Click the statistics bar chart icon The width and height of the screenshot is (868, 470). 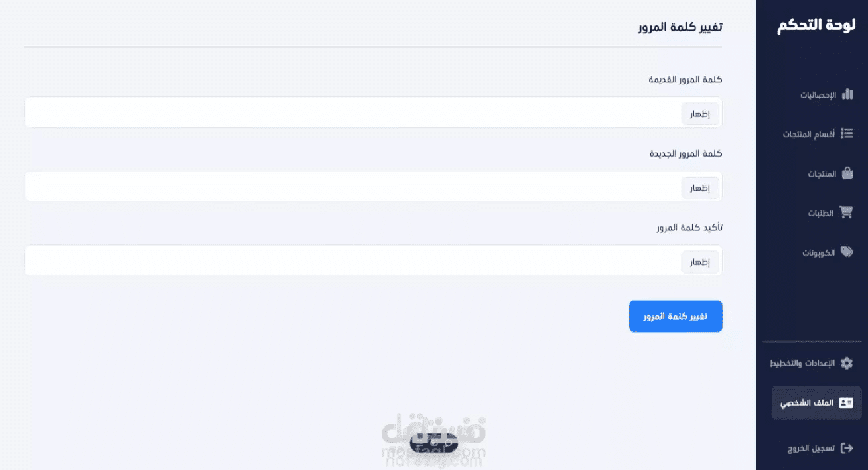847,94
